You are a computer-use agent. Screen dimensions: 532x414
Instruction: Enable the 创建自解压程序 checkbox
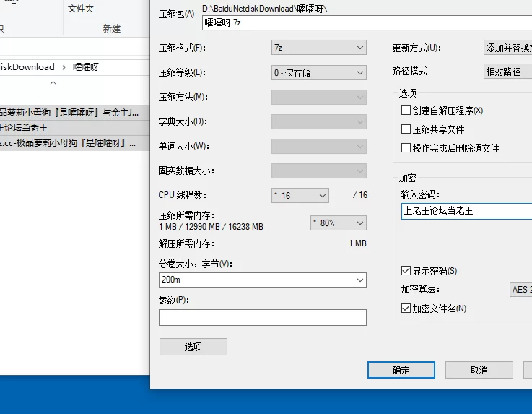406,111
